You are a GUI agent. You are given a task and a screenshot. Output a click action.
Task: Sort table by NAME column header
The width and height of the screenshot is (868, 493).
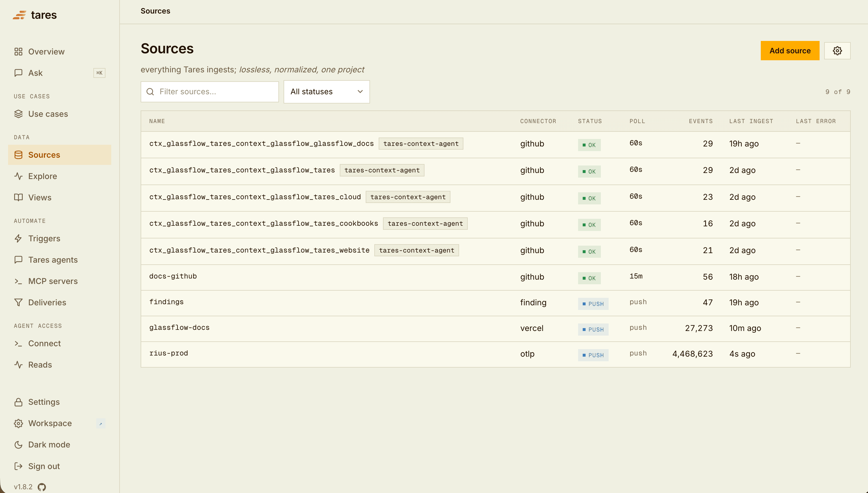(157, 121)
